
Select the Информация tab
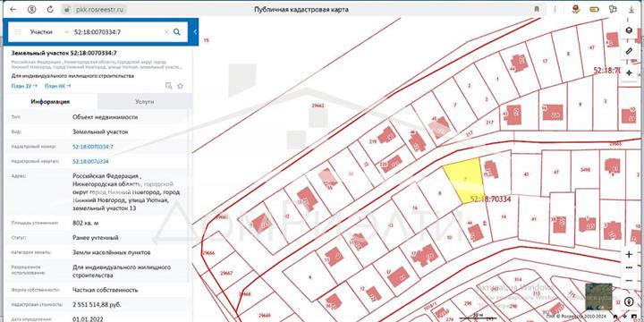coord(50,101)
